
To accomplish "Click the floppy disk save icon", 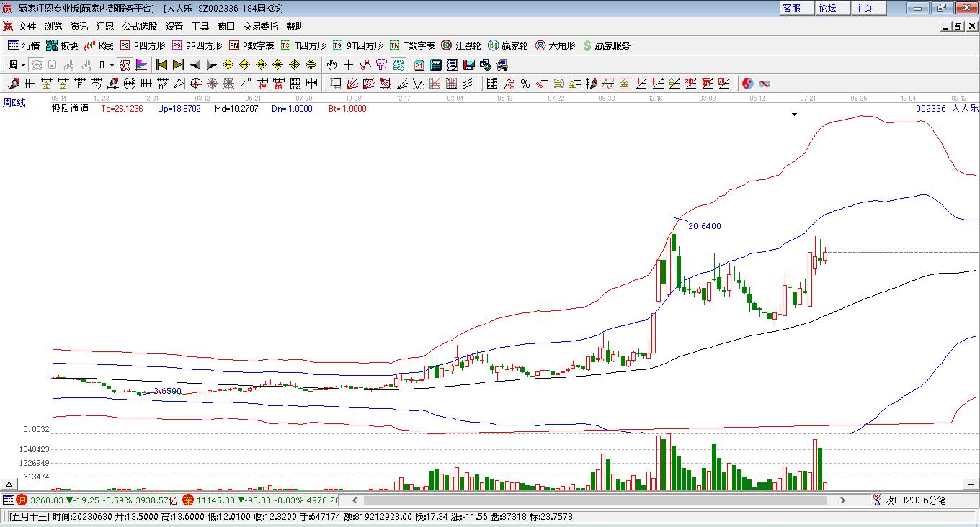I will [x=469, y=65].
